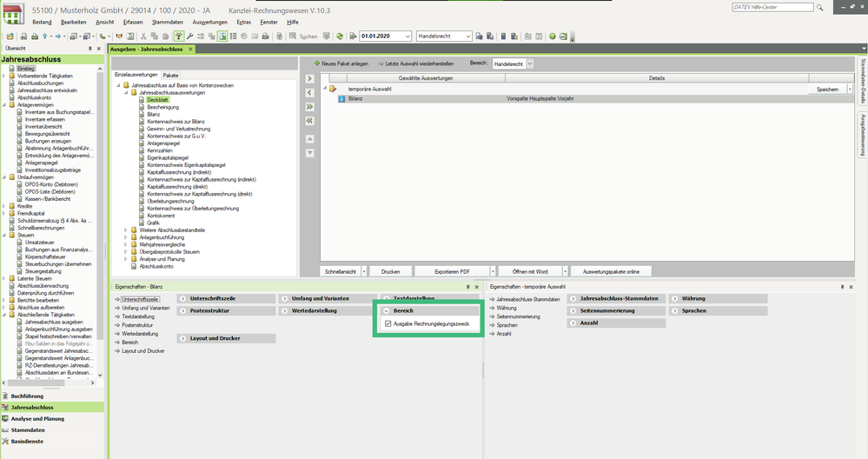This screenshot has width=868, height=459.
Task: Open the Stammdaten menu
Action: tap(168, 22)
